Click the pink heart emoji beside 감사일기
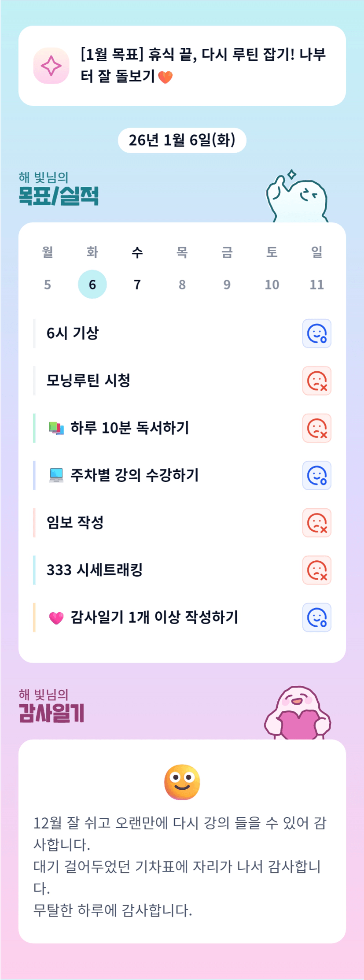The width and height of the screenshot is (364, 980). pos(56,618)
